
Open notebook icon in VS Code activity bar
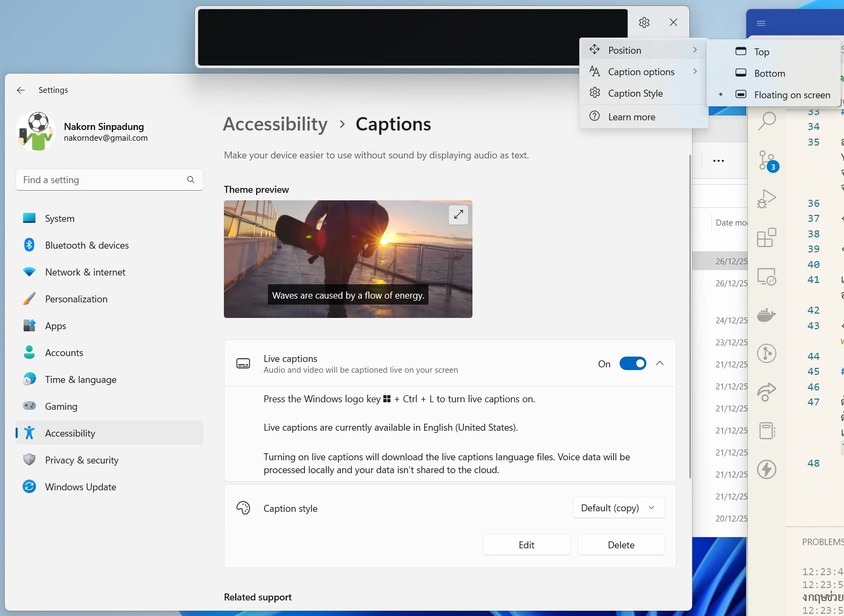[767, 431]
